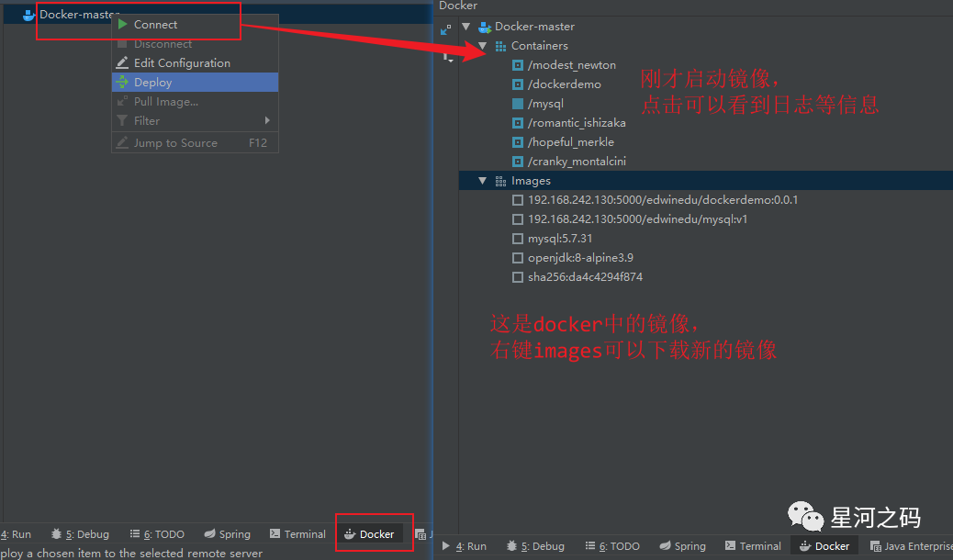The height and width of the screenshot is (560, 953).
Task: Open the Debug tab in right window
Action: coord(535,546)
